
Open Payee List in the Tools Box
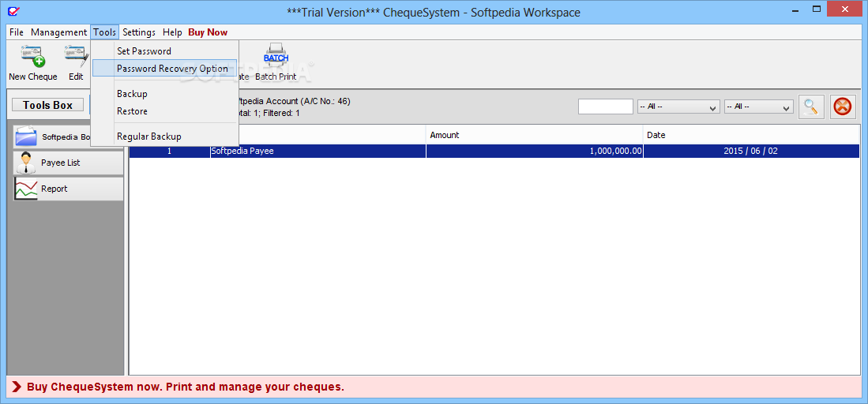(68, 163)
